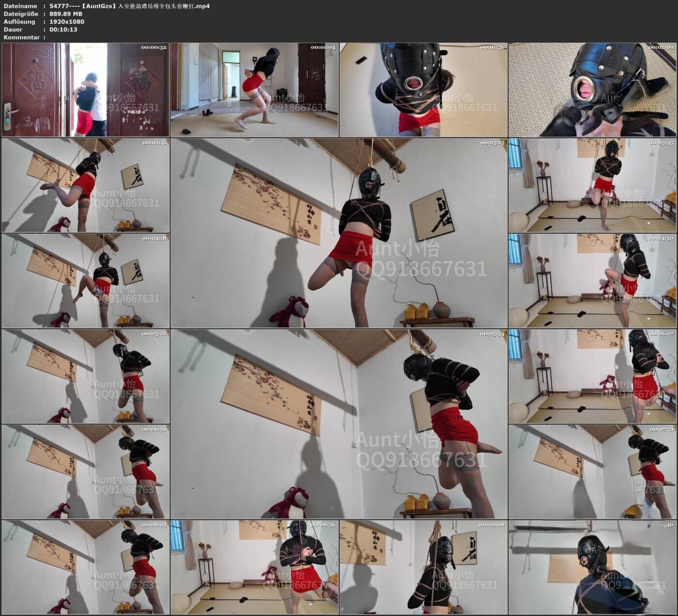Choose the frame labeled 00:02:09
The image size is (678, 616).
click(x=592, y=90)
